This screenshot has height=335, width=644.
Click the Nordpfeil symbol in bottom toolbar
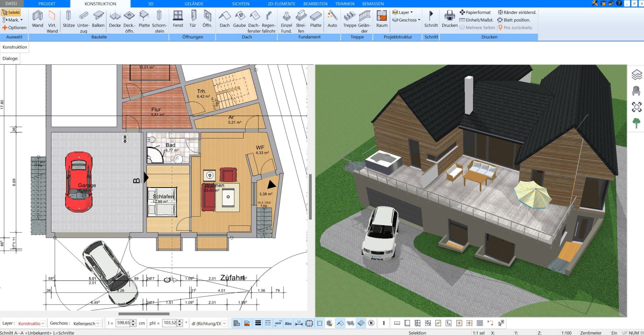click(x=371, y=323)
